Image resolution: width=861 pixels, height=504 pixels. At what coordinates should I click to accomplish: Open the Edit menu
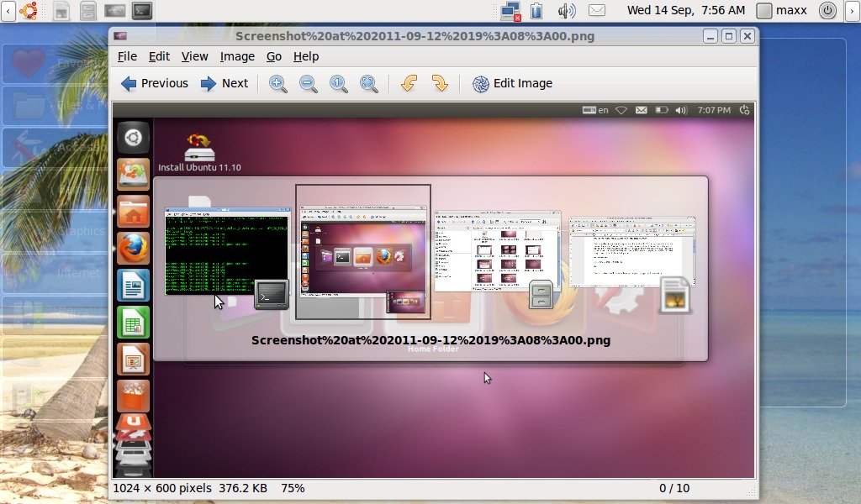[159, 56]
